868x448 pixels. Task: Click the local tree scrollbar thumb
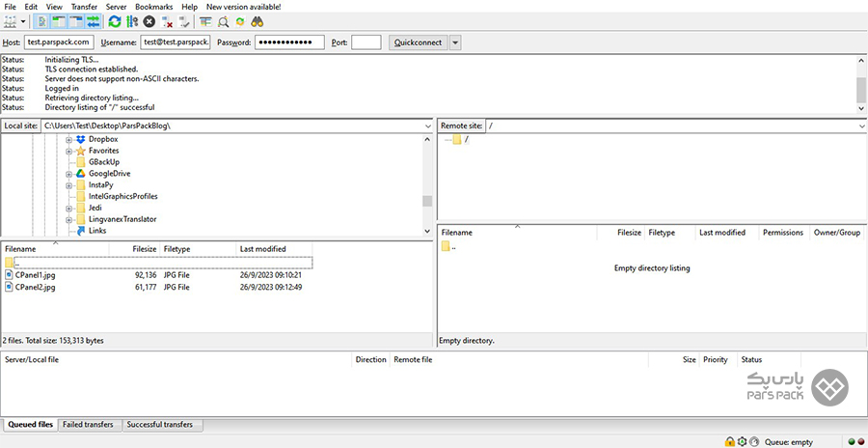(427, 201)
